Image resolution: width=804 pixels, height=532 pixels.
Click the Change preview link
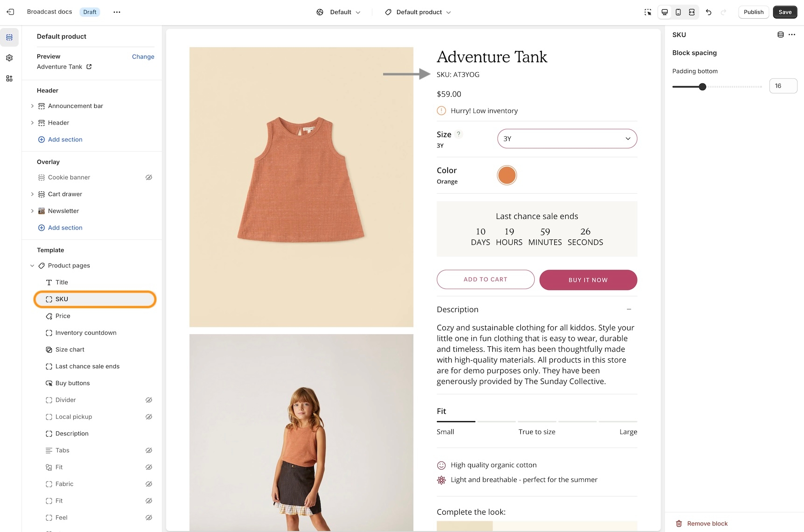pos(143,56)
